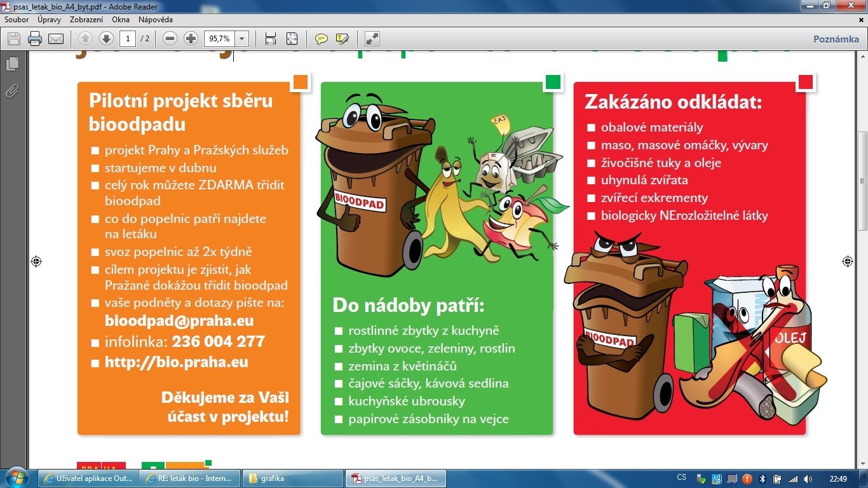
Task: Click the green square corner marker
Action: coord(553,82)
